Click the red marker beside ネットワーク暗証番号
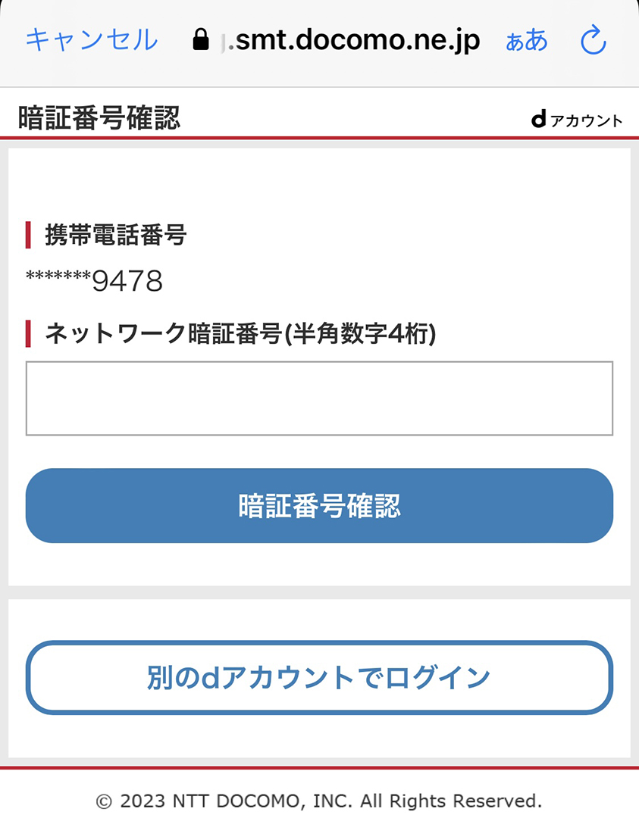Viewport: 639px width, 840px height. pyautogui.click(x=28, y=334)
